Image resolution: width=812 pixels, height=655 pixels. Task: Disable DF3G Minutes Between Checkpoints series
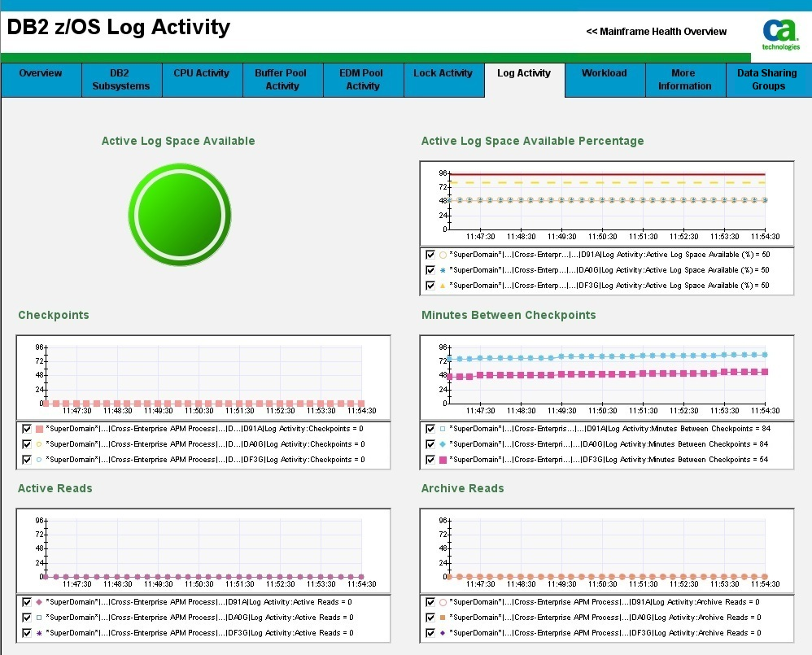[430, 460]
